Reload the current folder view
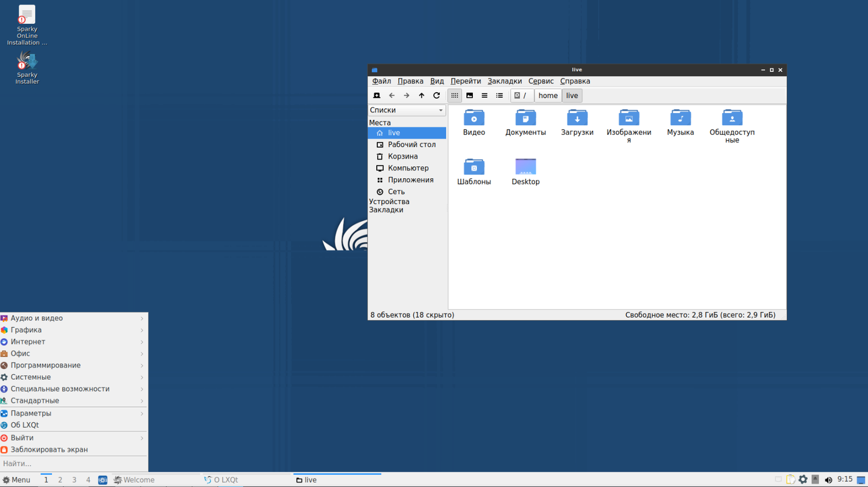The width and height of the screenshot is (868, 487). point(436,96)
